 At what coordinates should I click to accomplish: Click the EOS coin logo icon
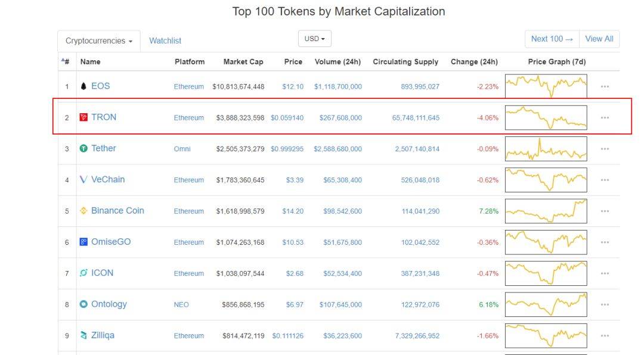tap(83, 86)
